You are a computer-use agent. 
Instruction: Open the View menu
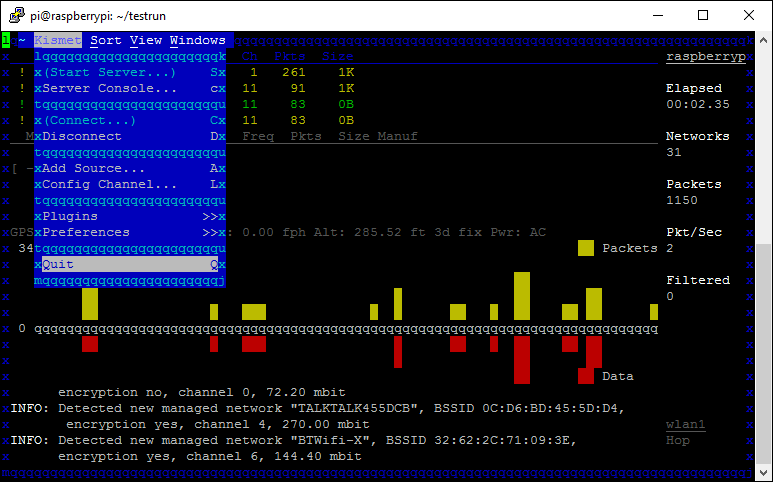146,40
